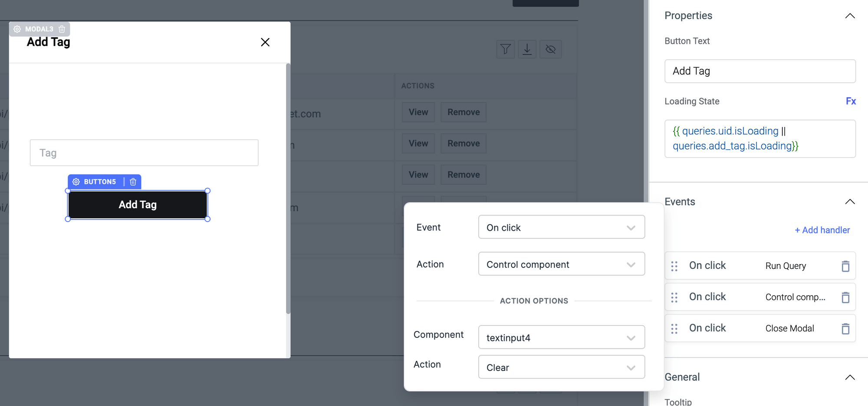Delete the Close Modal event handler

[x=845, y=328]
